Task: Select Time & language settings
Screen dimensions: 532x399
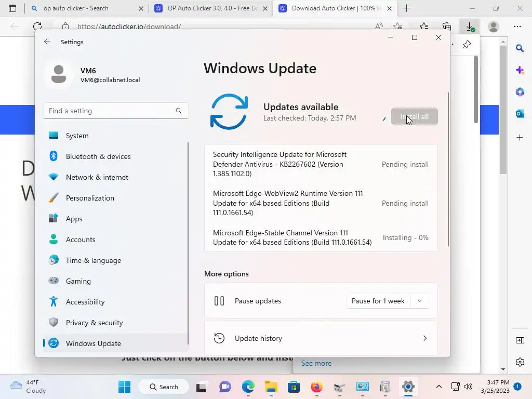Action: pos(115,260)
